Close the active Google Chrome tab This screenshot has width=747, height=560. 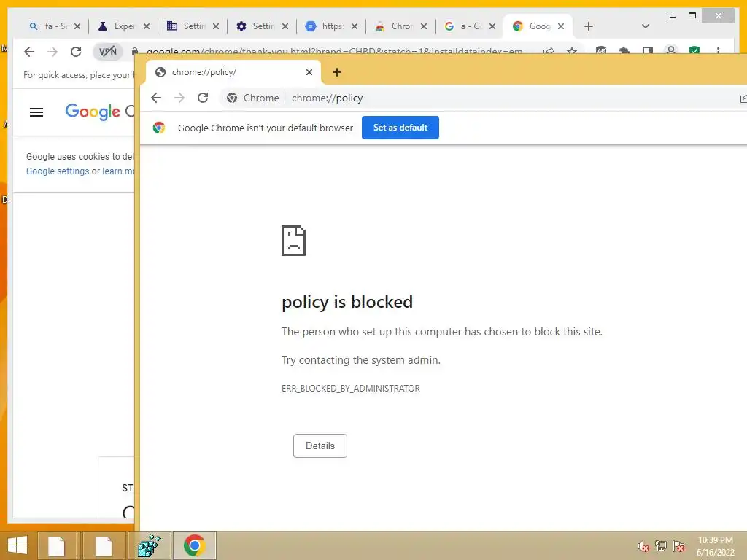coord(561,26)
